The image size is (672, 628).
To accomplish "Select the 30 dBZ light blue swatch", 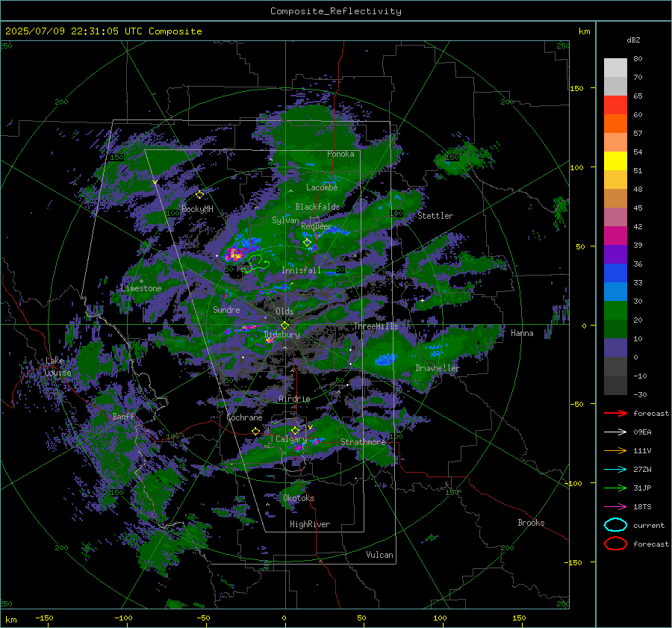I will pos(615,291).
